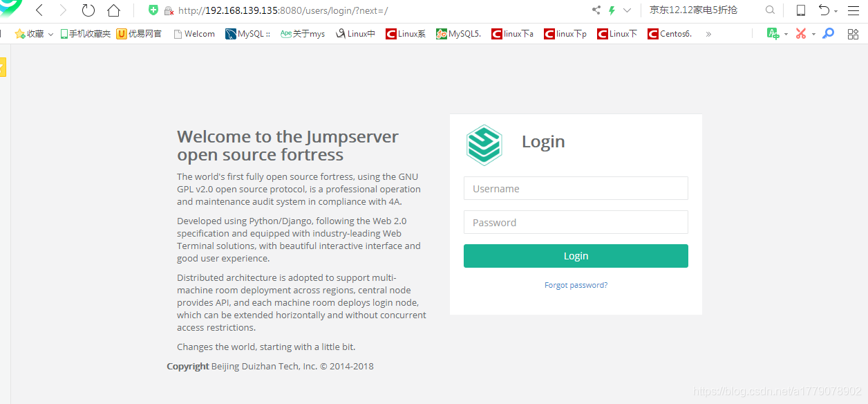This screenshot has height=404, width=868.
Task: Open the undo-close dropdown arrow
Action: [x=836, y=12]
